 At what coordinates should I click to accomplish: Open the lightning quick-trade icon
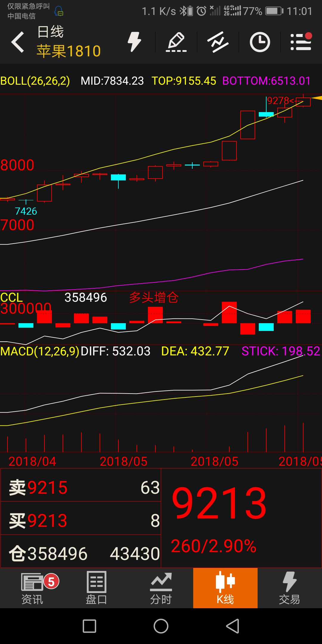[x=134, y=42]
